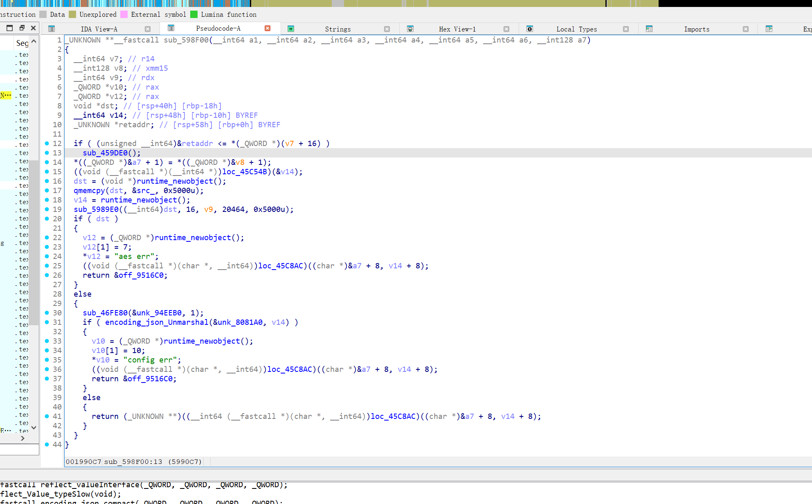Click the Strings tab icon
This screenshot has height=504, width=812.
(x=291, y=29)
